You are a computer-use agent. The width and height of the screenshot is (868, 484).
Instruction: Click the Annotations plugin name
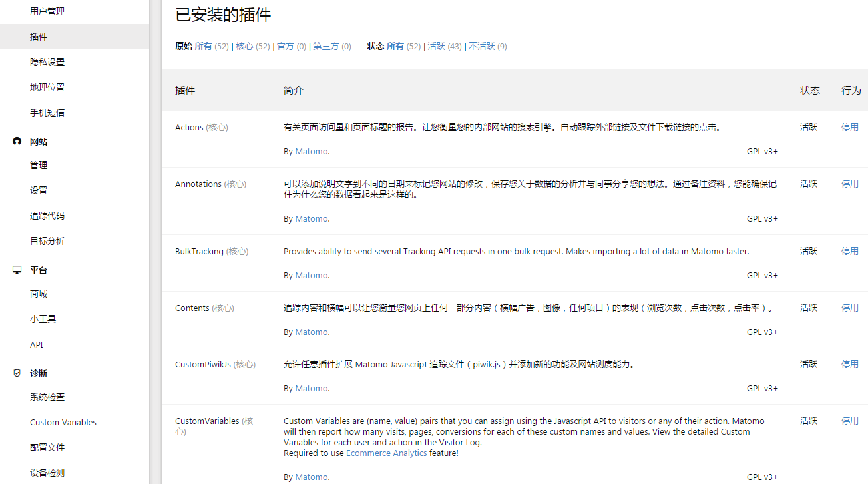(198, 184)
